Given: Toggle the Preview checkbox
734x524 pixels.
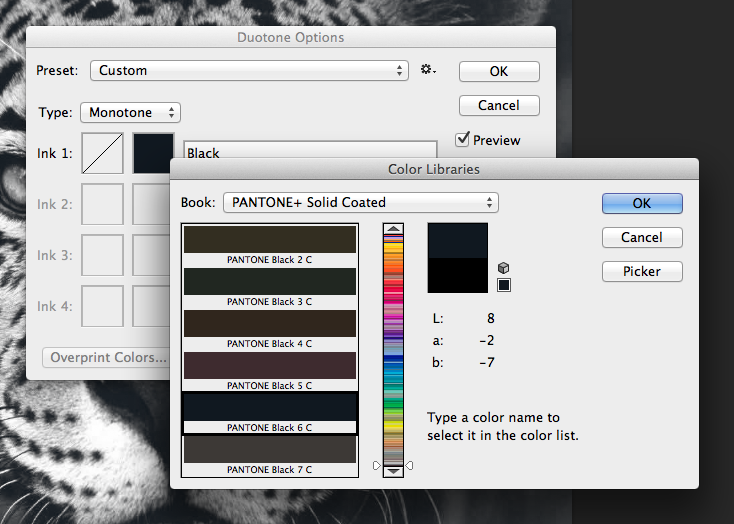Looking at the screenshot, I should click(462, 140).
